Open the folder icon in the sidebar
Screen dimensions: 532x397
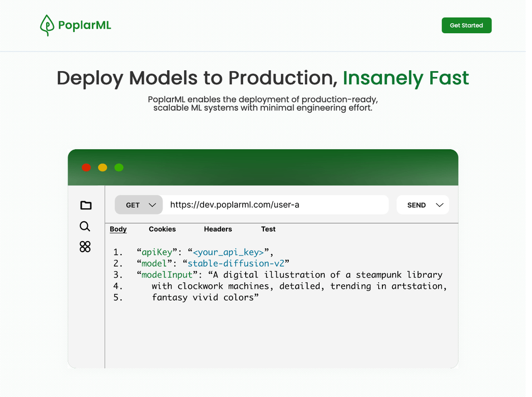(x=86, y=205)
